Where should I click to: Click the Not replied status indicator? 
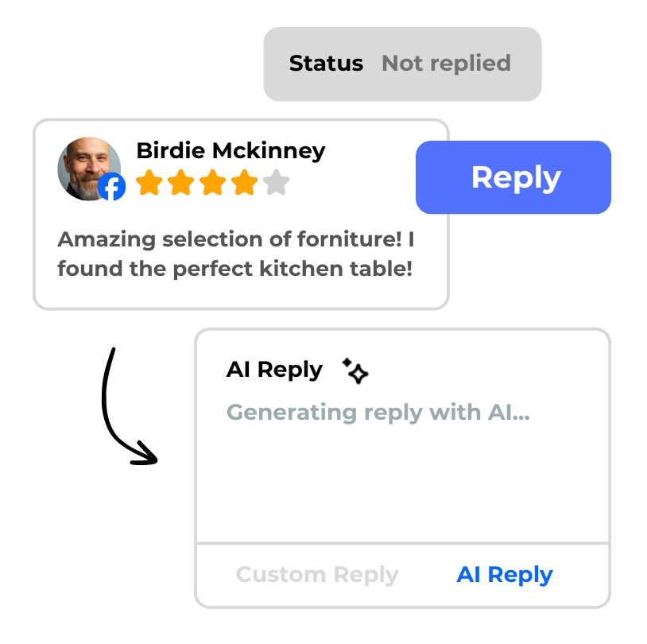[x=445, y=64]
